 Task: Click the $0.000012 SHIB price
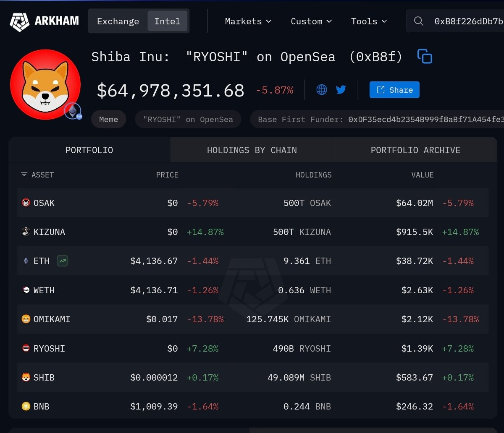pos(154,378)
